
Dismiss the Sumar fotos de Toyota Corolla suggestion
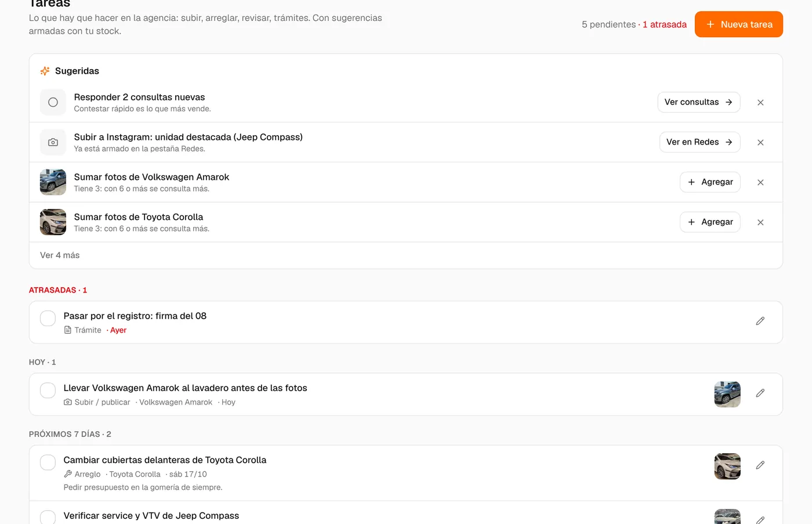(760, 222)
